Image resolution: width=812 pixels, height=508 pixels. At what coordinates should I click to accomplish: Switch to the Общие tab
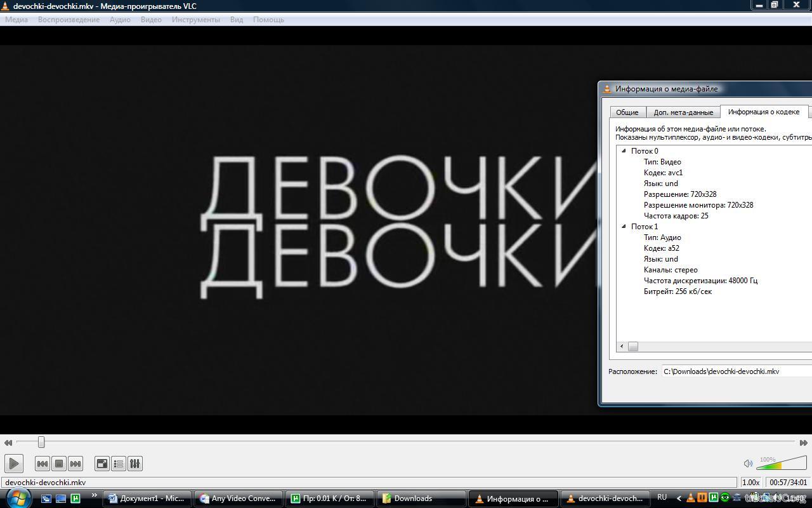pos(627,112)
